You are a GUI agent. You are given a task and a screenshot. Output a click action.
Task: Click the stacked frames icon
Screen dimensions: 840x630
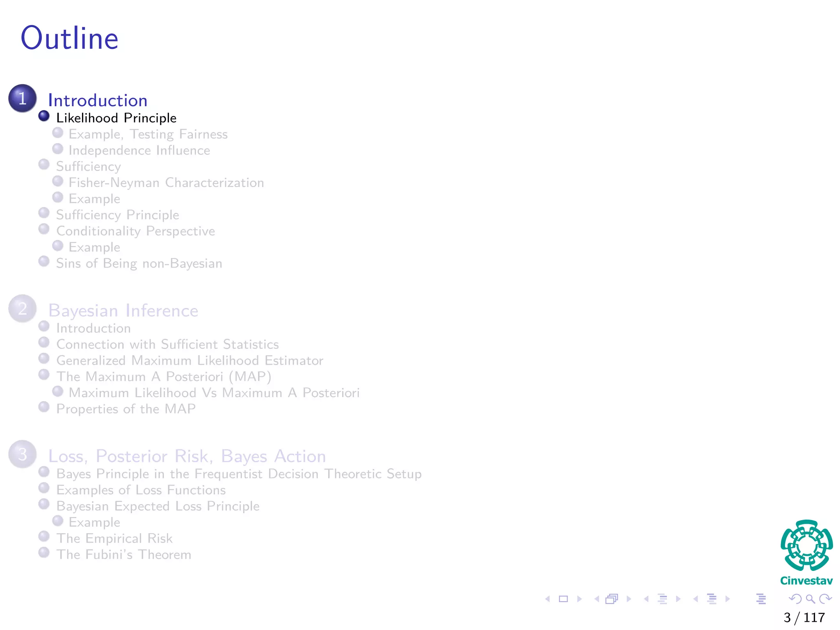[612, 599]
